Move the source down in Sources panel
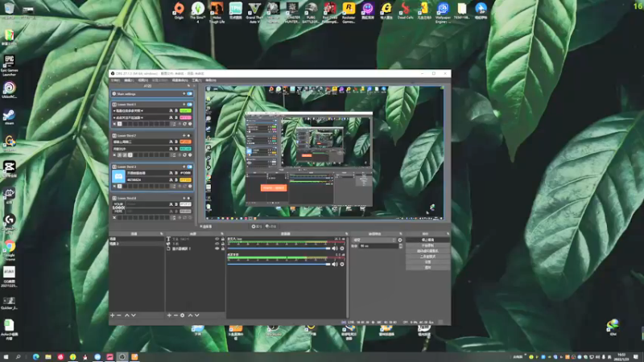Viewport: 644px width, 362px height. (x=197, y=315)
